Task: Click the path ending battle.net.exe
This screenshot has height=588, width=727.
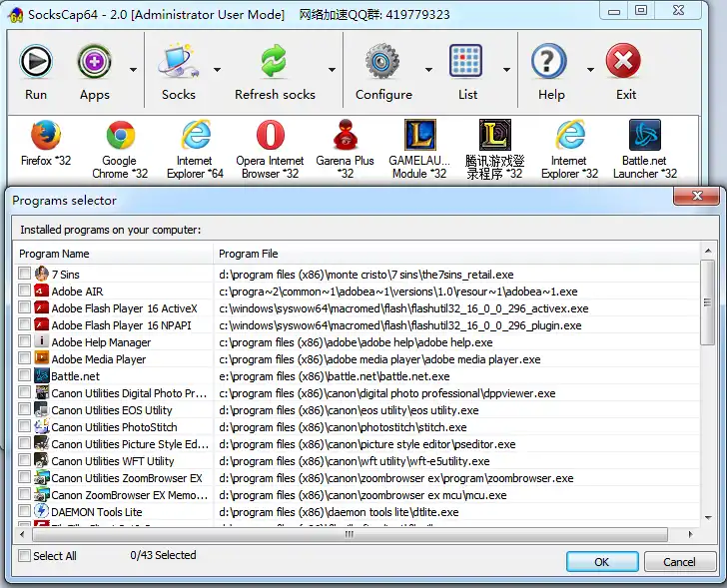Action: coord(335,376)
